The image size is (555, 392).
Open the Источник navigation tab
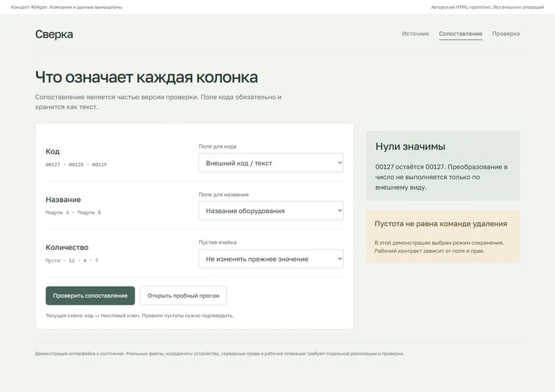(x=415, y=33)
